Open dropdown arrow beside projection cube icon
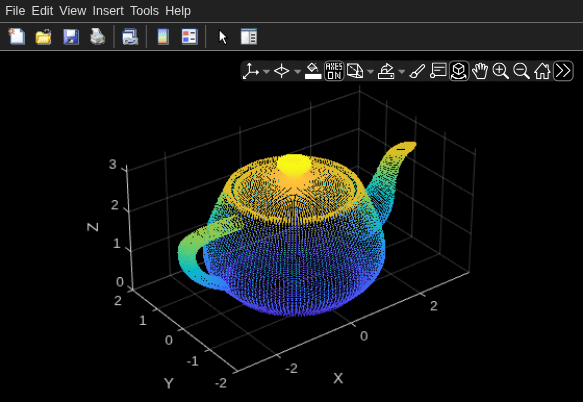The height and width of the screenshot is (402, 583). pyautogui.click(x=370, y=71)
